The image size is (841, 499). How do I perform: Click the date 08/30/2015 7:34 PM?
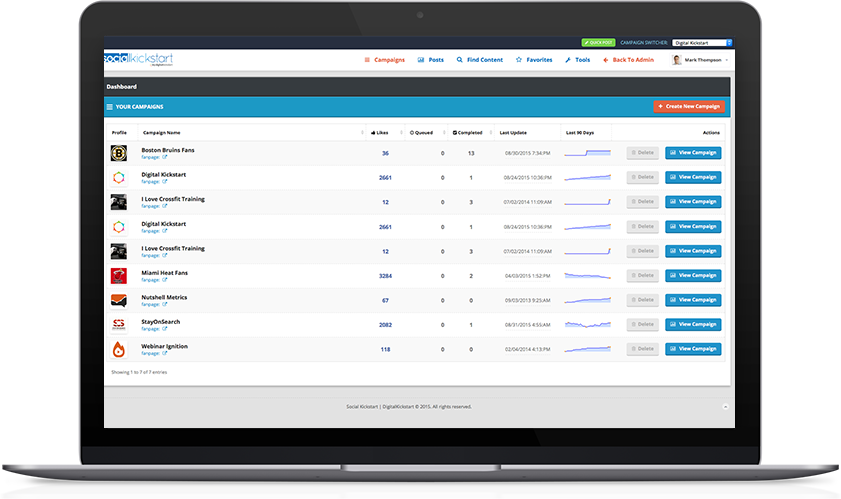tap(527, 153)
